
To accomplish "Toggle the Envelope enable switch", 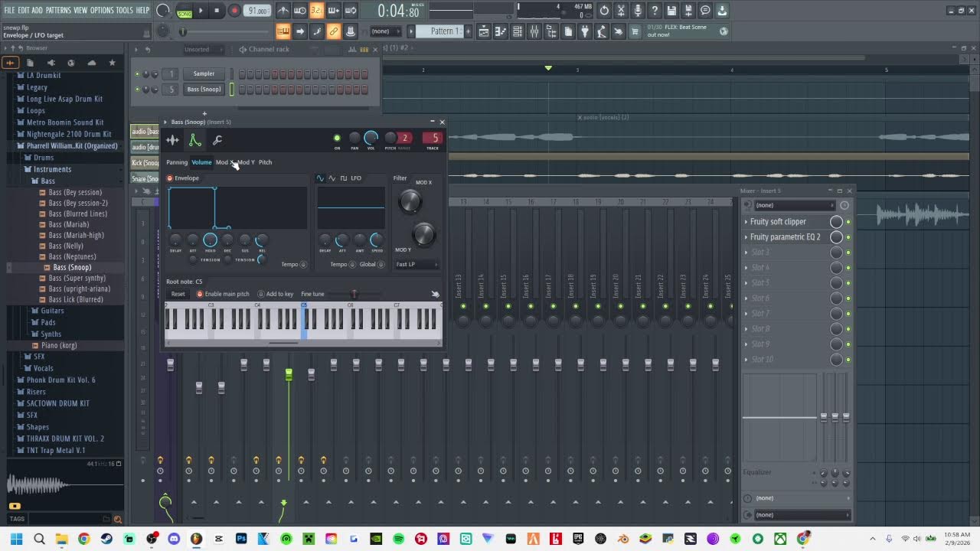I will 170,178.
